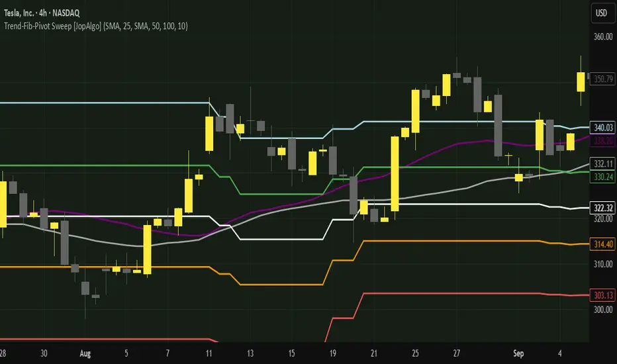Click the 25 date on time axis

pyautogui.click(x=415, y=353)
